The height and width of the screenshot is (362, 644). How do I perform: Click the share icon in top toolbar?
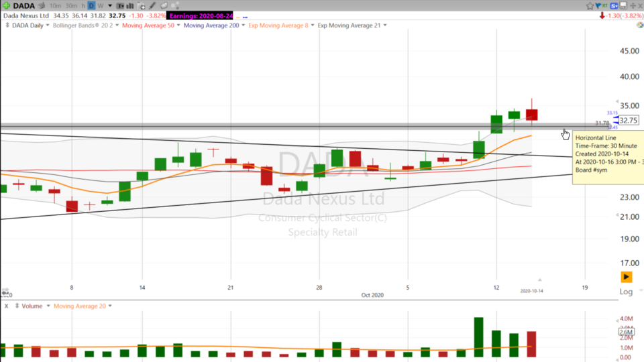[x=175, y=5]
